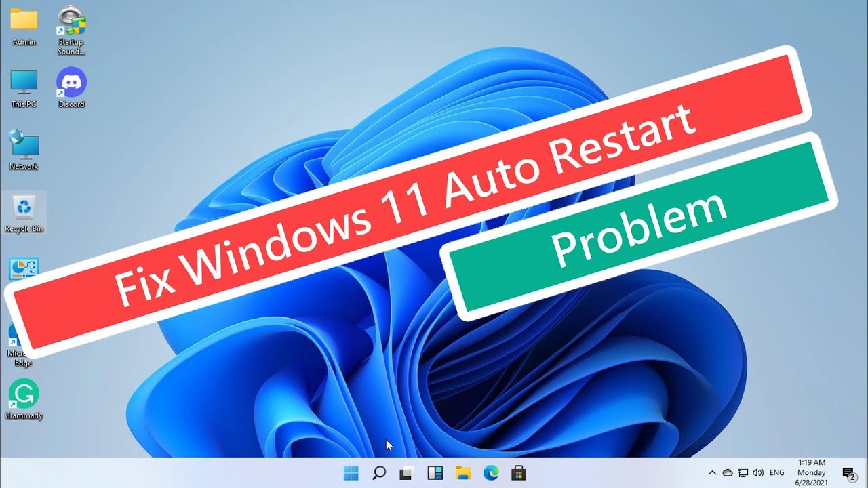This screenshot has width=868, height=488.
Task: Launch File Explorer from the taskbar
Action: pyautogui.click(x=462, y=473)
